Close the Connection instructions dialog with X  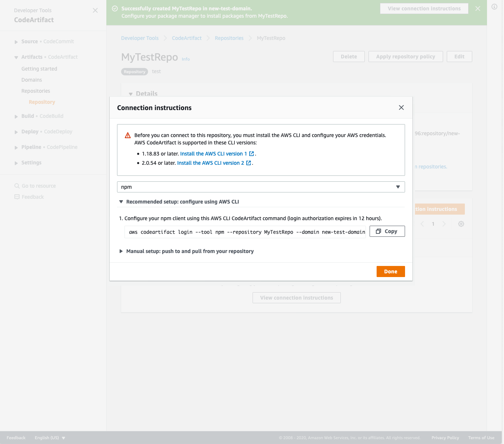(401, 107)
